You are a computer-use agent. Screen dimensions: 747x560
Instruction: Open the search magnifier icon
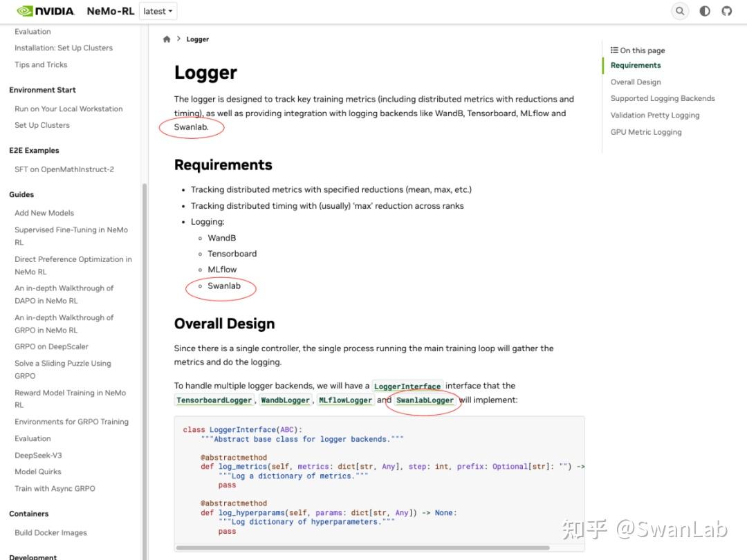pyautogui.click(x=680, y=11)
